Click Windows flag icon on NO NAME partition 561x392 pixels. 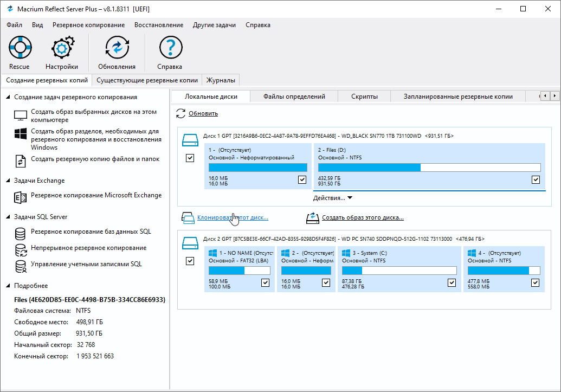coord(213,253)
